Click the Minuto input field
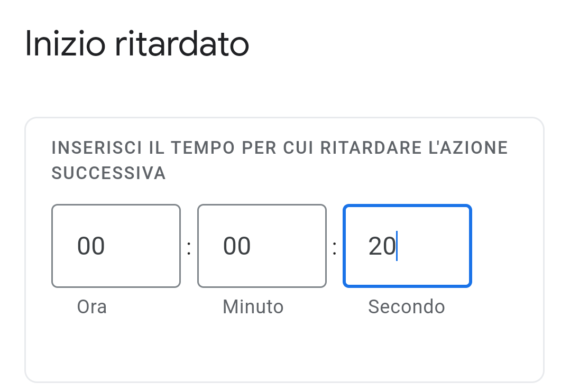570x392 pixels. pos(262,246)
